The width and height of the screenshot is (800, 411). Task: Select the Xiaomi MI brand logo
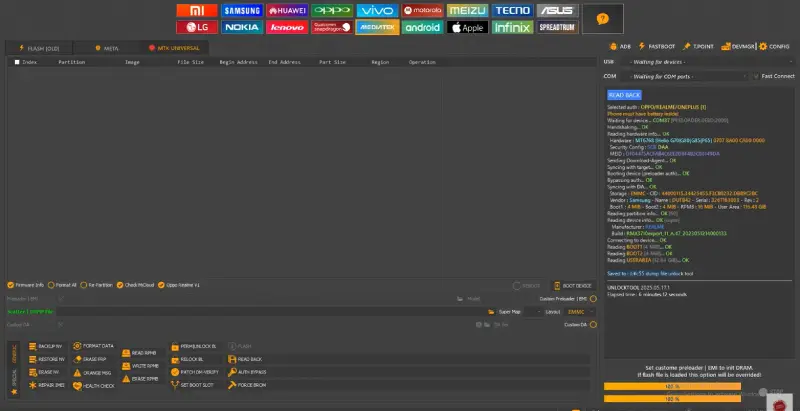click(x=197, y=10)
